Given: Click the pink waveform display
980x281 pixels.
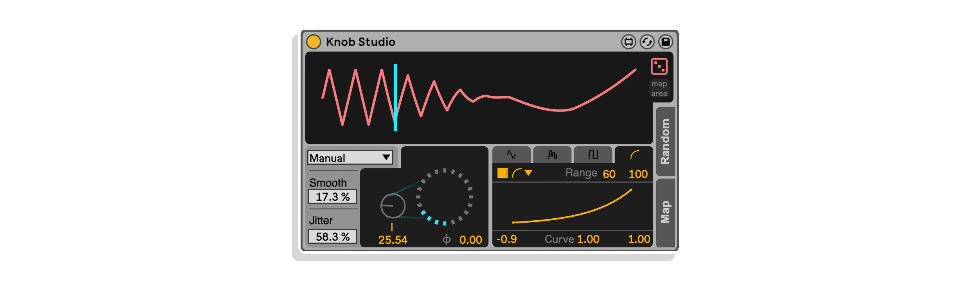Looking at the screenshot, I should tap(479, 98).
